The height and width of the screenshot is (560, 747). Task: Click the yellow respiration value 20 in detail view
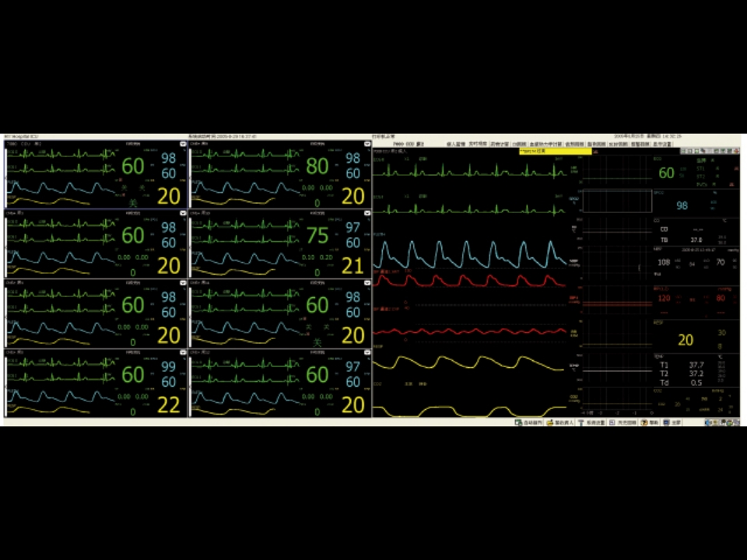pos(685,340)
